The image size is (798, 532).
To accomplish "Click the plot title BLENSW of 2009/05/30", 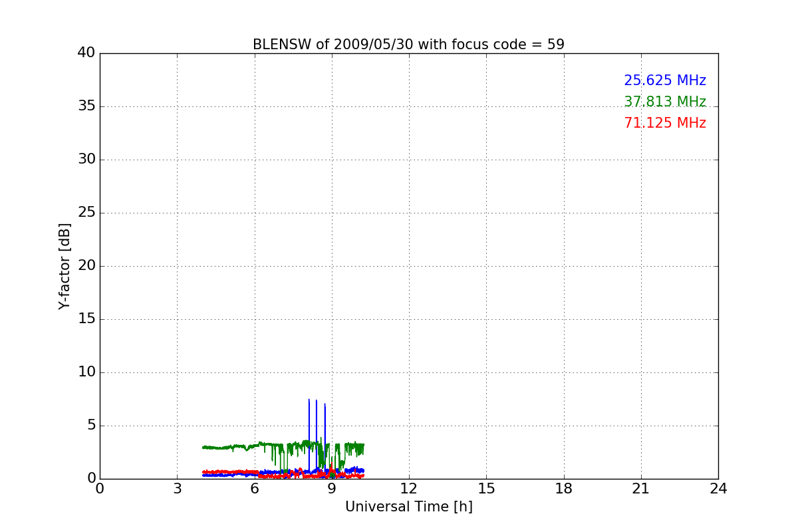I will (408, 45).
